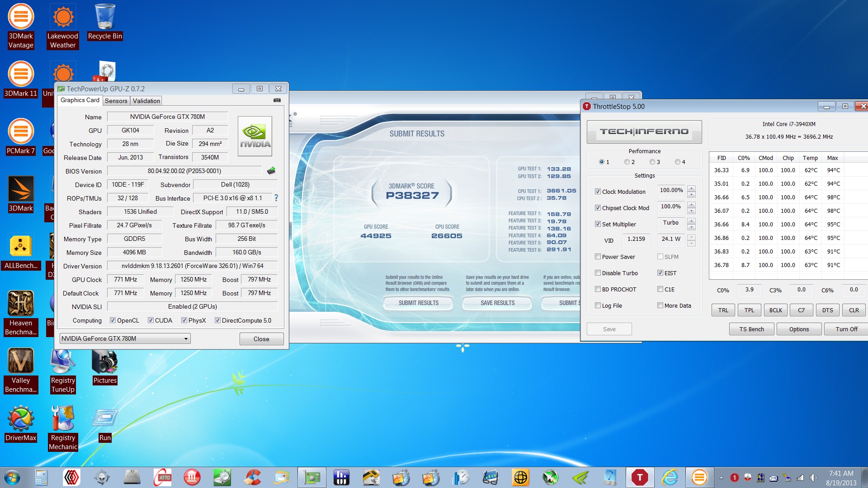Screen dimensions: 868x488
Task: Switch to the Validation tab
Action: tap(146, 101)
